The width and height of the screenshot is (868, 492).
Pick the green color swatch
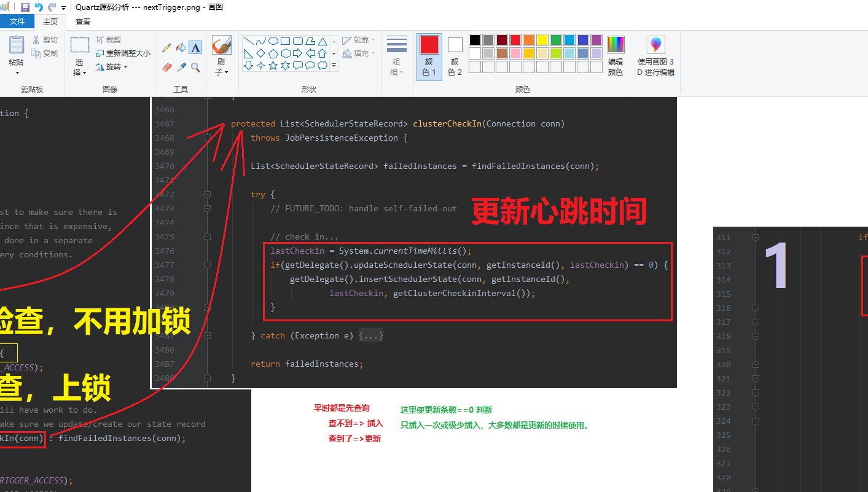[x=556, y=40]
